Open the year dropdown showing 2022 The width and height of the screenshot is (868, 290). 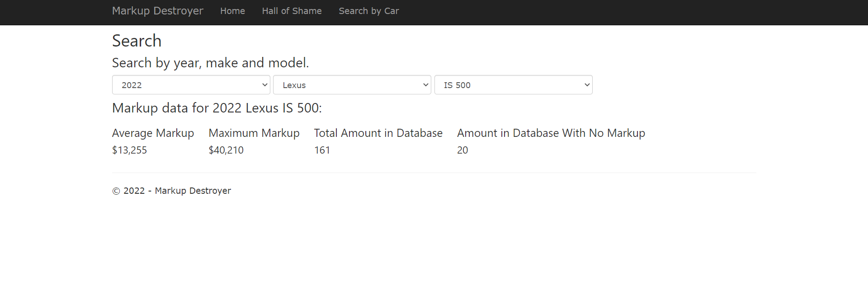(191, 85)
